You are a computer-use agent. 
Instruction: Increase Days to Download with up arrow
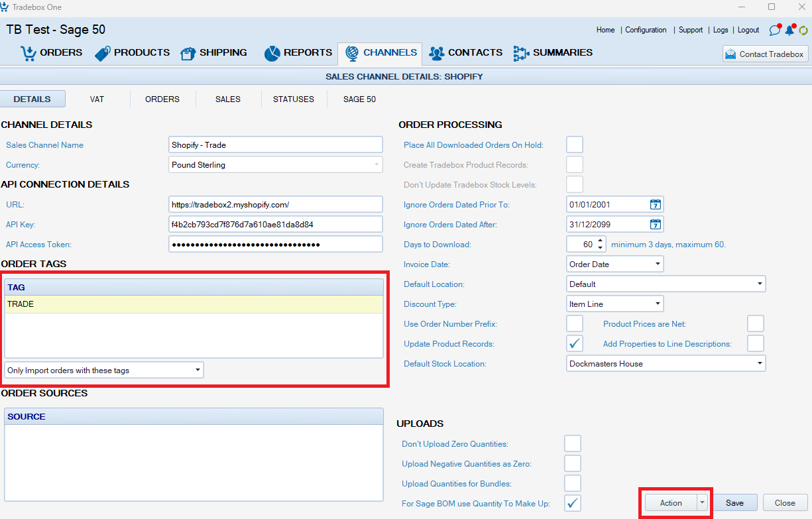pyautogui.click(x=601, y=241)
